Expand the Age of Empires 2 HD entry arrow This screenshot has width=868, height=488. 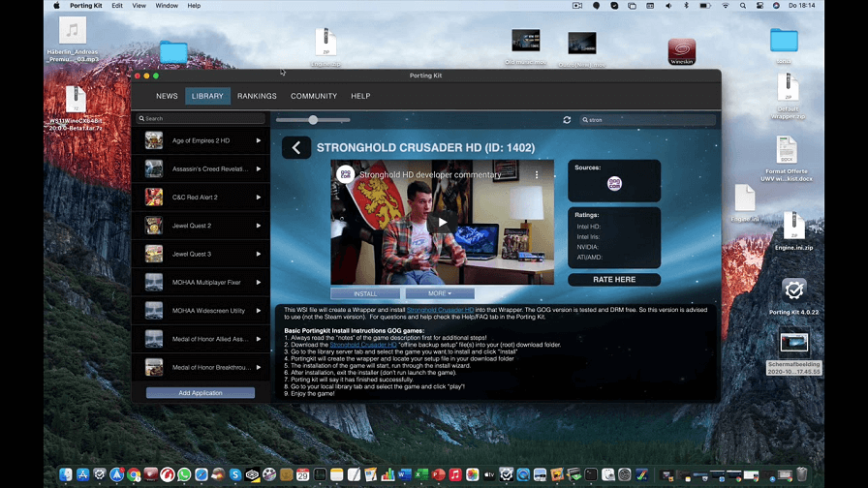coord(259,140)
